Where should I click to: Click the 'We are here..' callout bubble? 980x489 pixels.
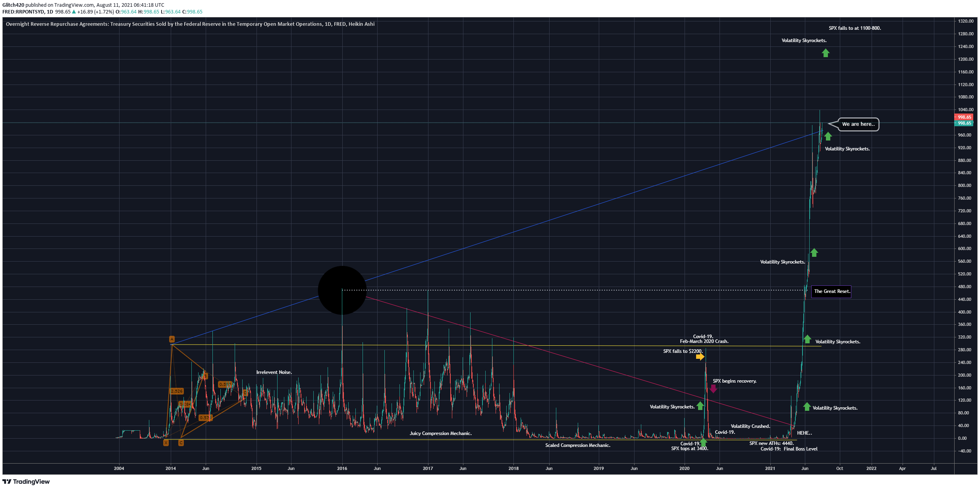pos(858,124)
